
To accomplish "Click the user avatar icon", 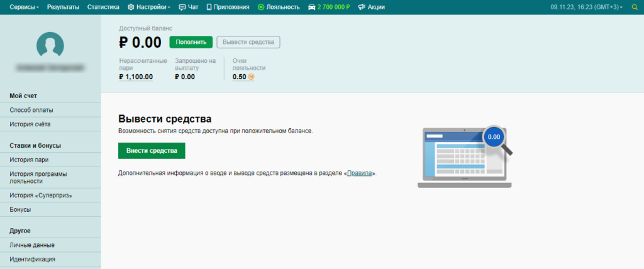I will [50, 46].
